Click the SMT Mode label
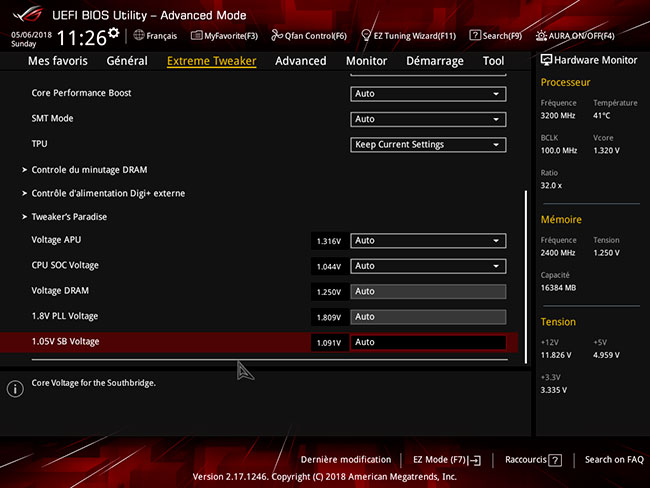 (52, 118)
